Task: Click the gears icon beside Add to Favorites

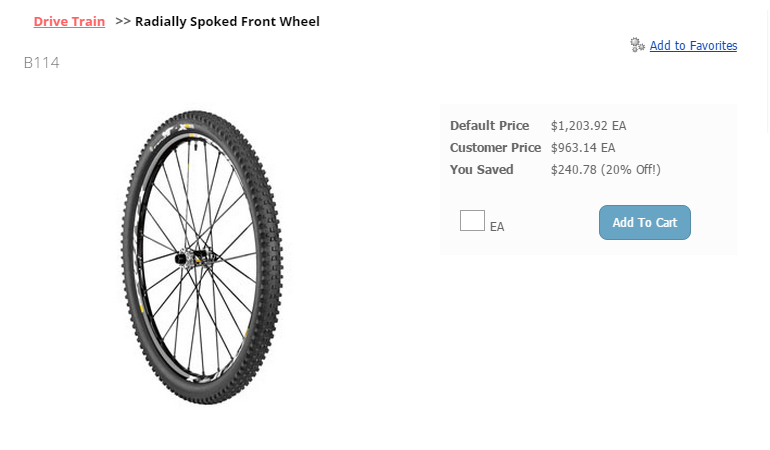Action: tap(637, 45)
